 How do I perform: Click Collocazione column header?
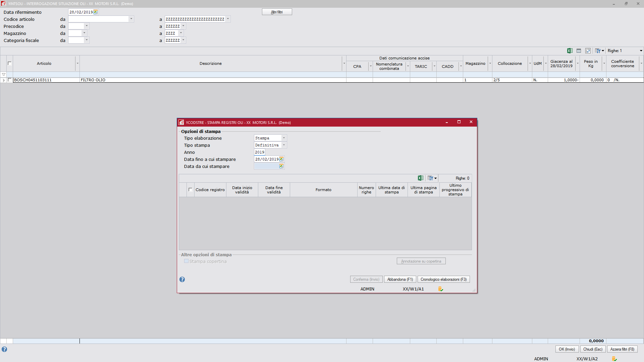509,63
